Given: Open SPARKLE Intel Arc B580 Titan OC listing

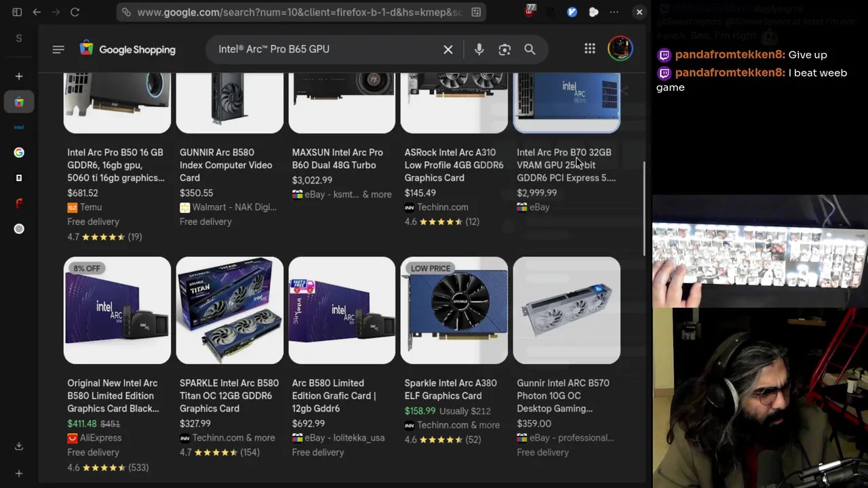Looking at the screenshot, I should coord(229,396).
